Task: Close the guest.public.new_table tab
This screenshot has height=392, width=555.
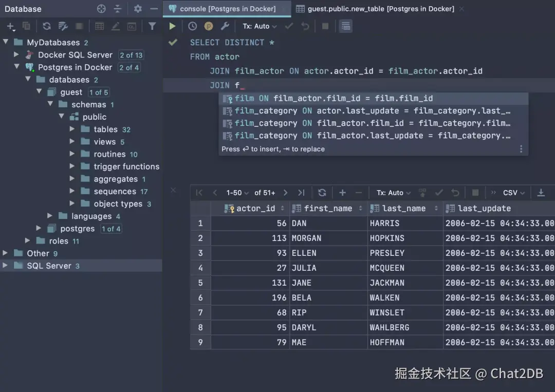Action: point(461,9)
